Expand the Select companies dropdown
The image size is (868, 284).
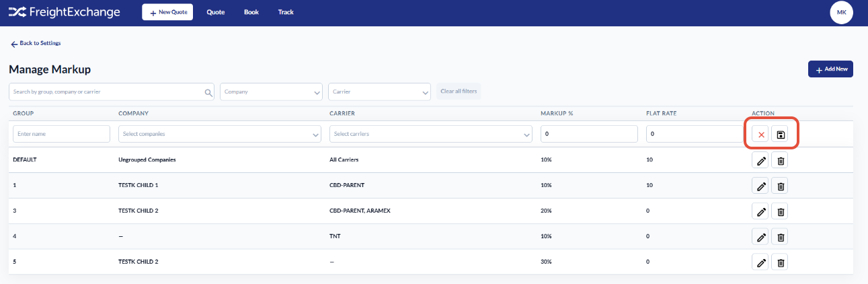click(220, 134)
